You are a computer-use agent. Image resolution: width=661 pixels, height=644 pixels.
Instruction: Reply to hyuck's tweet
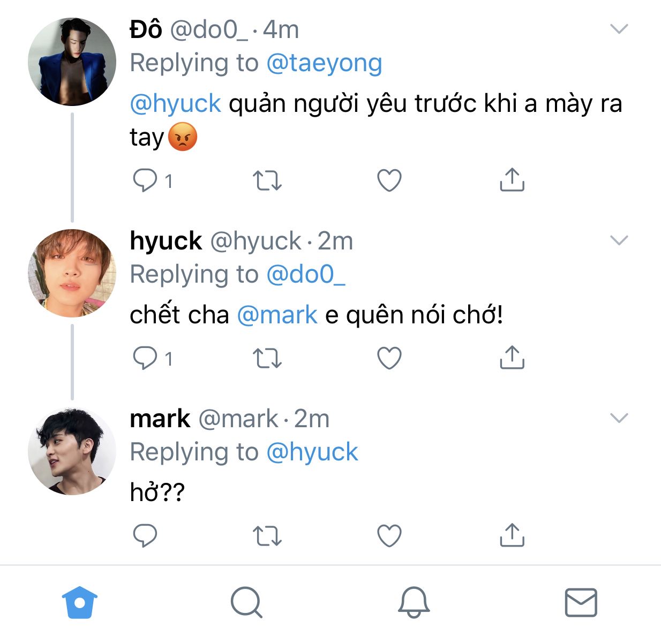point(144,358)
